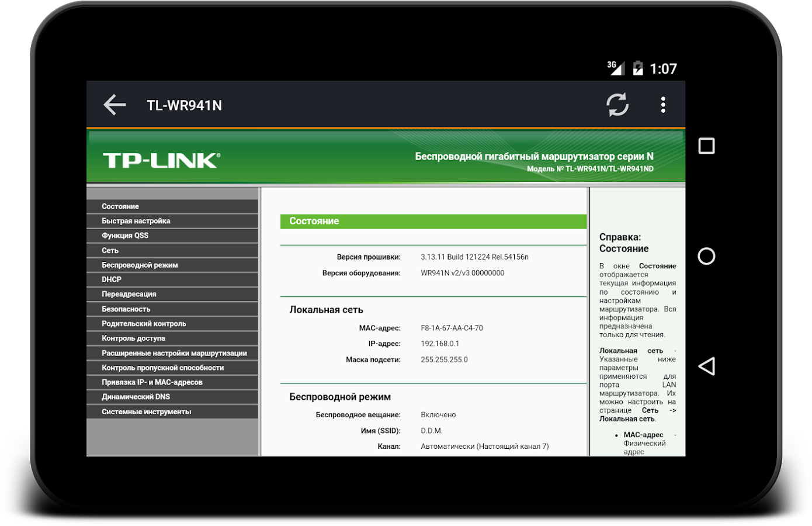
Task: Tap the back arrow icon
Action: 114,105
